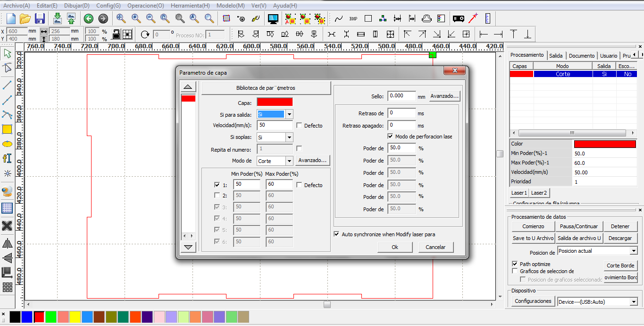Switch to the Laser2 tab
The width and height of the screenshot is (644, 326).
coord(539,193)
